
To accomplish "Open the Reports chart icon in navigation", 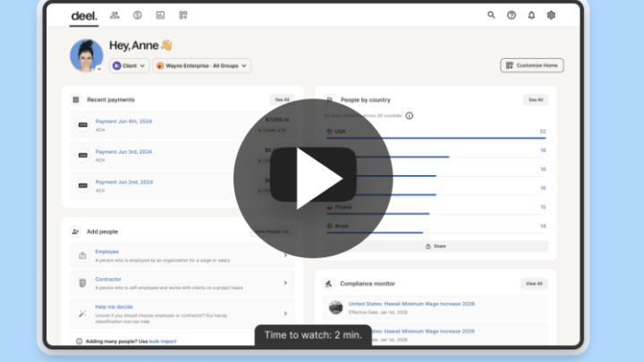I will [x=160, y=15].
